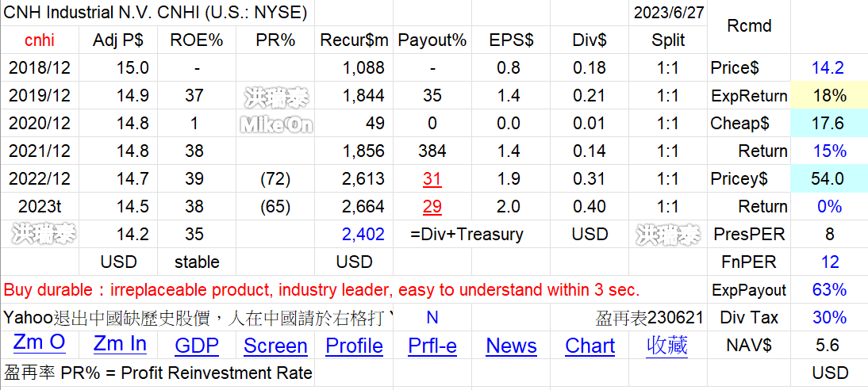Select the 盈再表230621 version cell
Image resolution: width=868 pixels, height=390 pixels.
tap(649, 317)
